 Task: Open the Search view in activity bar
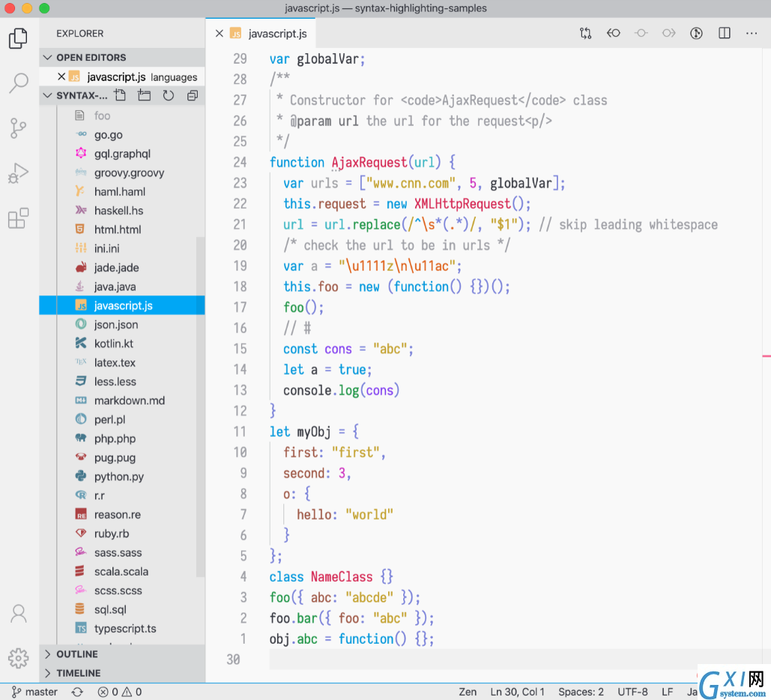tap(19, 83)
